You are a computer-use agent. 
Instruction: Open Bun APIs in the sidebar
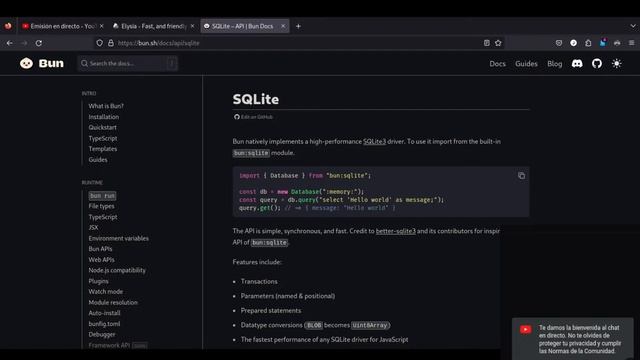tap(100, 249)
